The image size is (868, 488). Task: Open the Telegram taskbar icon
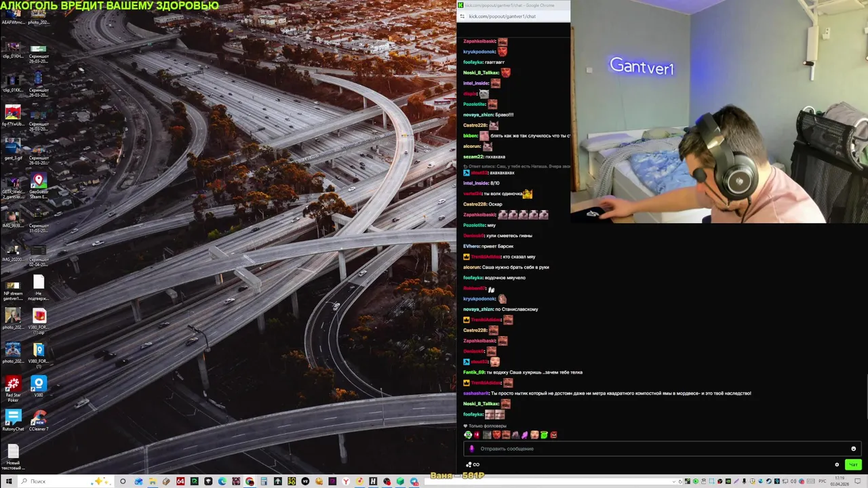pos(414,481)
